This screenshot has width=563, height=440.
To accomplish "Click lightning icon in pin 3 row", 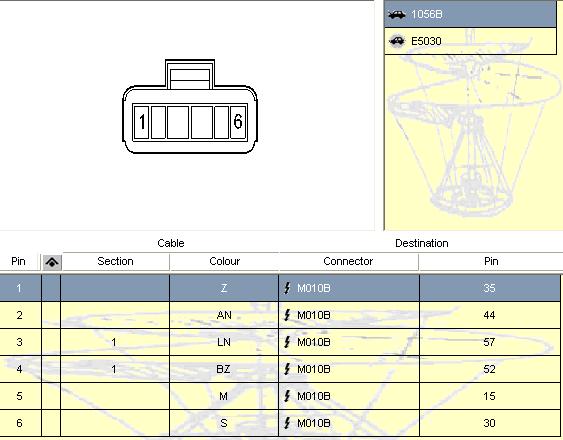I will pos(287,342).
